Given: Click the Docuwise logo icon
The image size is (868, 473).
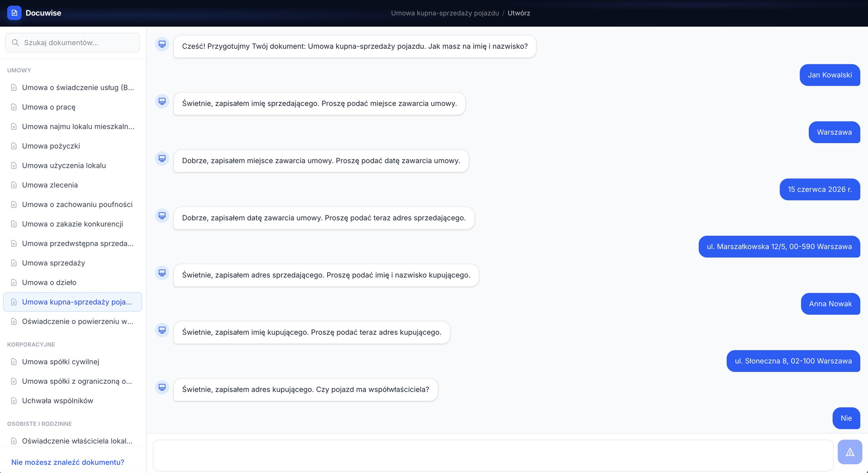Looking at the screenshot, I should [x=14, y=13].
